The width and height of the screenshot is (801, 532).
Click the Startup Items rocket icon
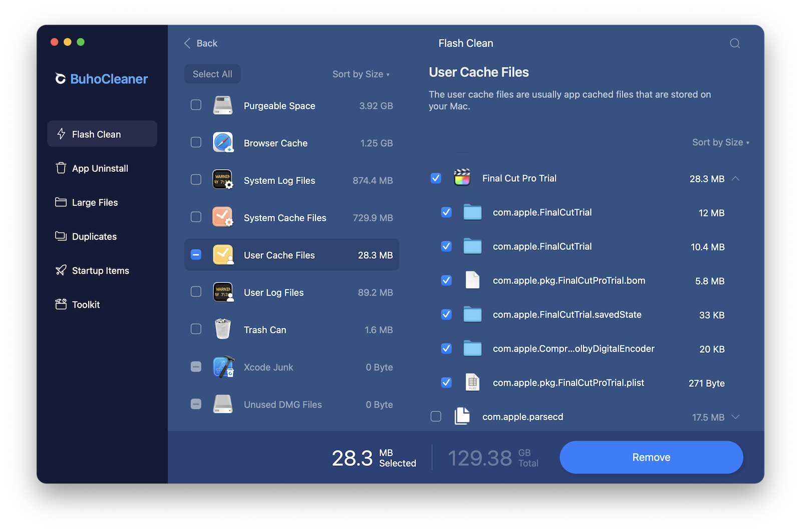61,270
